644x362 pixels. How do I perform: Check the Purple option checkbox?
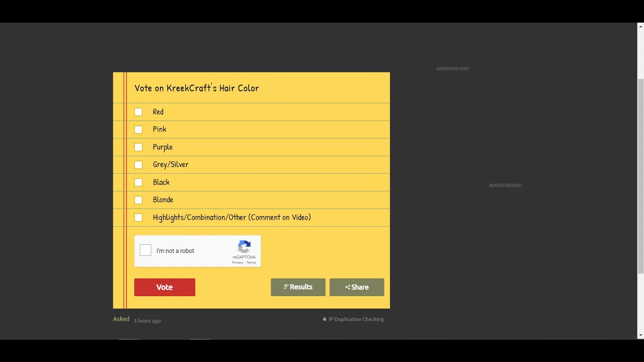point(138,147)
